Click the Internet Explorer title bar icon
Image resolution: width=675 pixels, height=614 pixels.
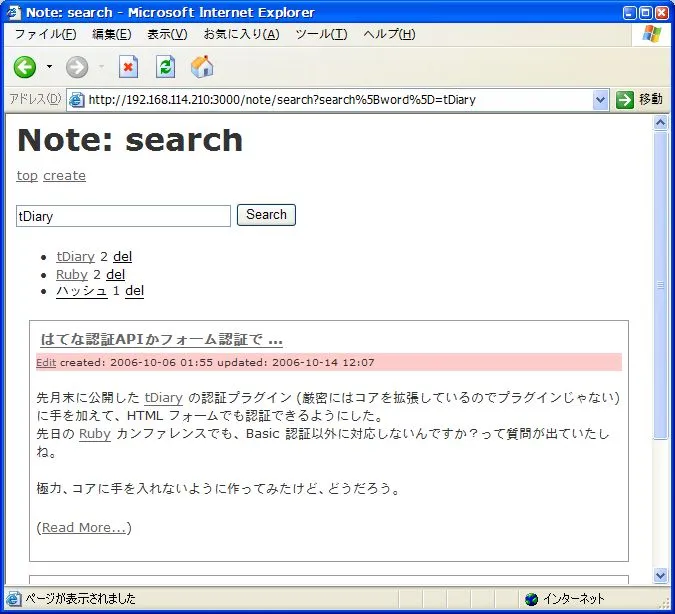coord(14,12)
